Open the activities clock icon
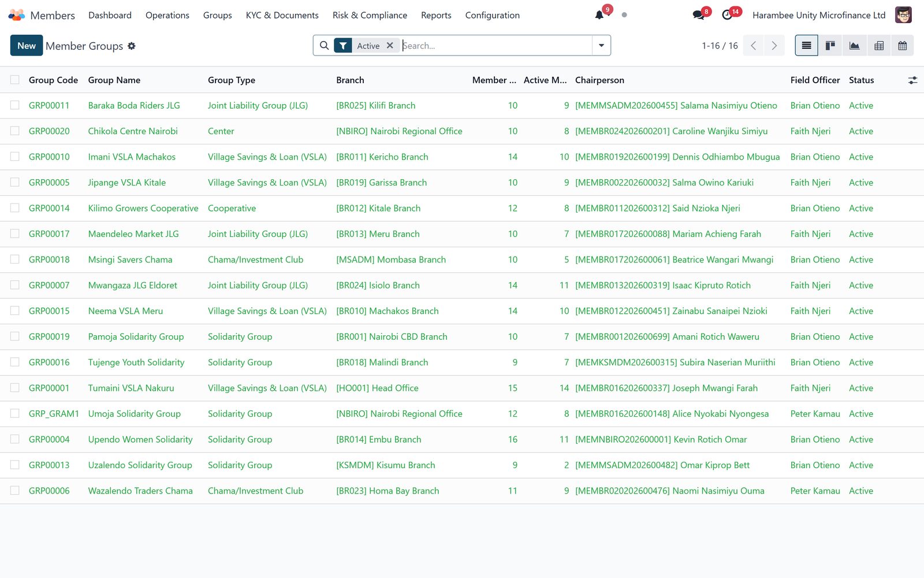The width and height of the screenshot is (924, 578). coord(727,15)
